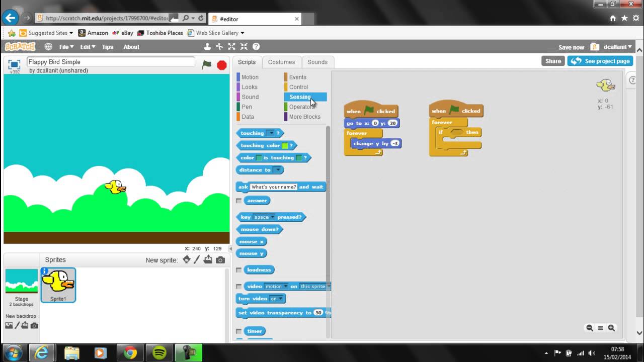
Task: Open the dcallanit account dropdown
Action: point(617,47)
